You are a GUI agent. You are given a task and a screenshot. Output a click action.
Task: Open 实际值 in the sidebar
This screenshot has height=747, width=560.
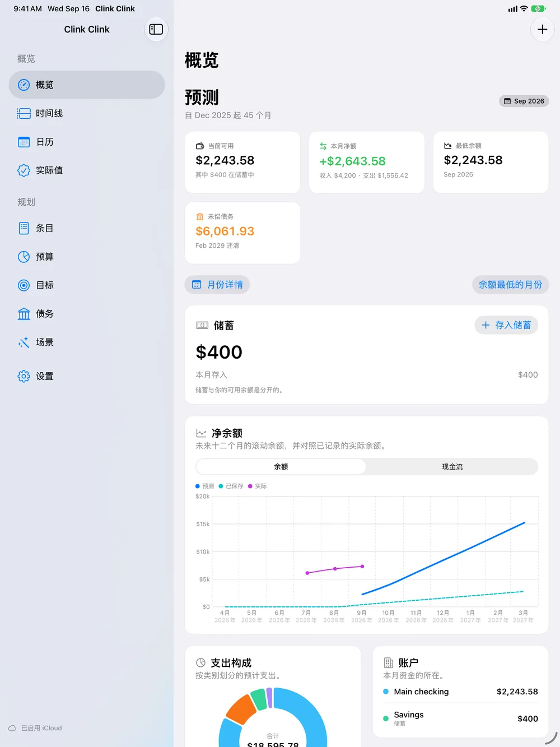[x=87, y=170]
